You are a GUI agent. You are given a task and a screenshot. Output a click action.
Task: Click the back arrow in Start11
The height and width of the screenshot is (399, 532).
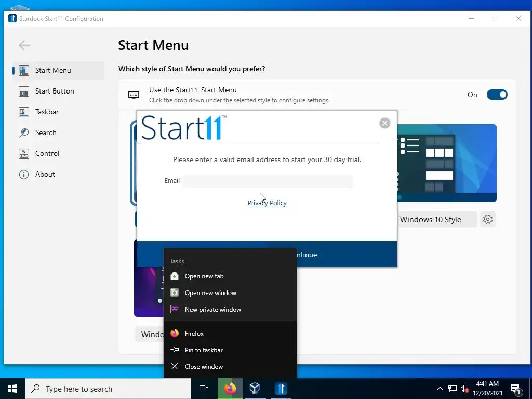point(24,45)
